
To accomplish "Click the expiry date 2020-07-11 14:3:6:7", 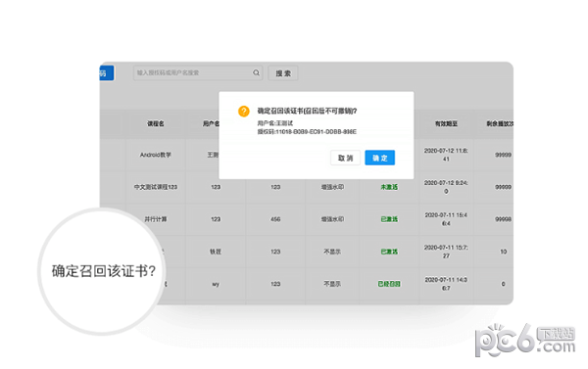I will click(446, 284).
